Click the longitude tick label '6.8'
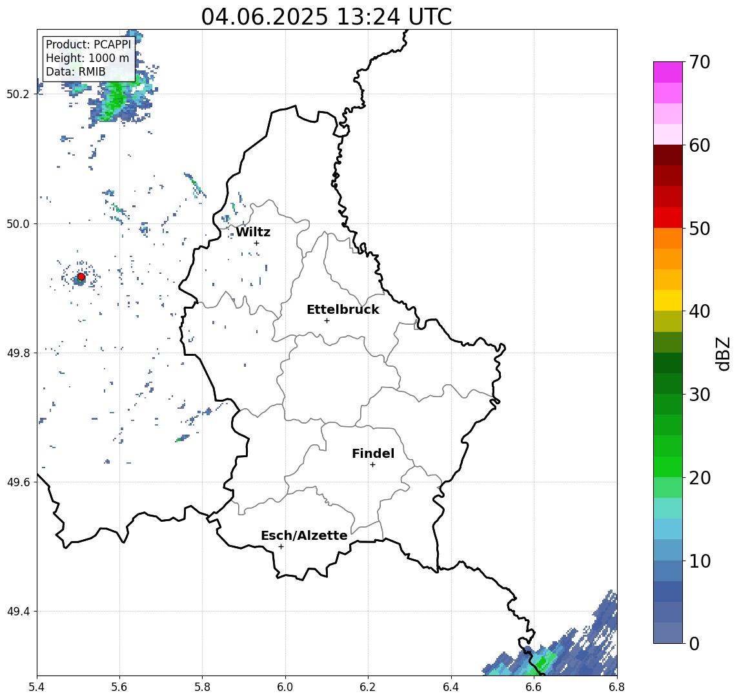Screen dimensions: 739x700 [x=617, y=687]
